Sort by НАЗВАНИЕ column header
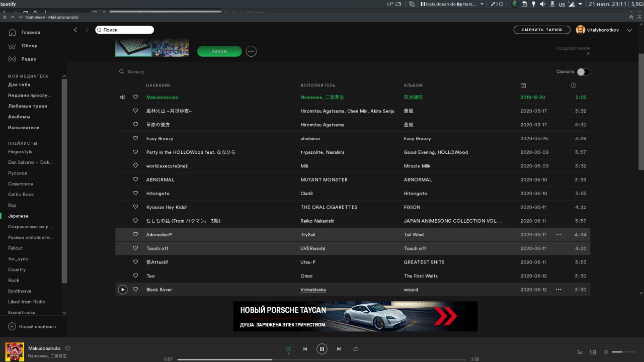Image resolution: width=644 pixels, height=362 pixels. point(158,85)
